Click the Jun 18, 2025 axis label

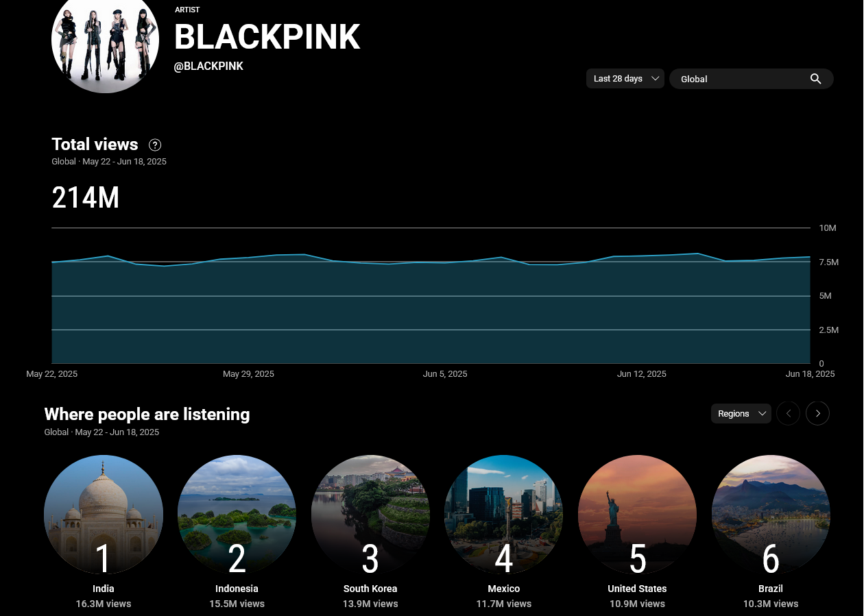(810, 374)
